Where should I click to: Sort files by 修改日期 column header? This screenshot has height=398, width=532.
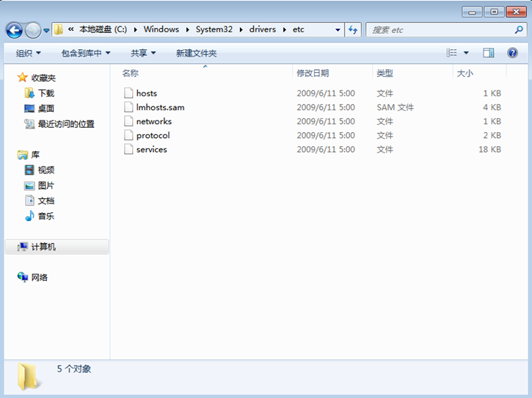pyautogui.click(x=313, y=73)
